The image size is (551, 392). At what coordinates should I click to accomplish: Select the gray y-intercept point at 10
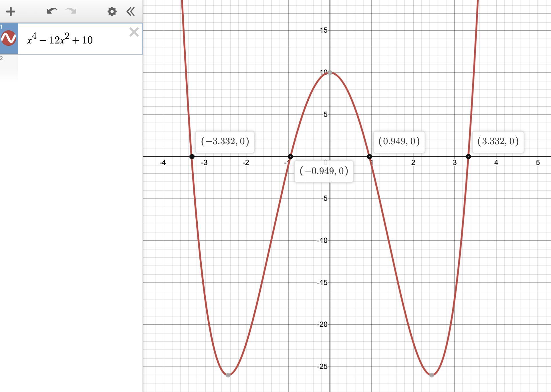click(330, 73)
